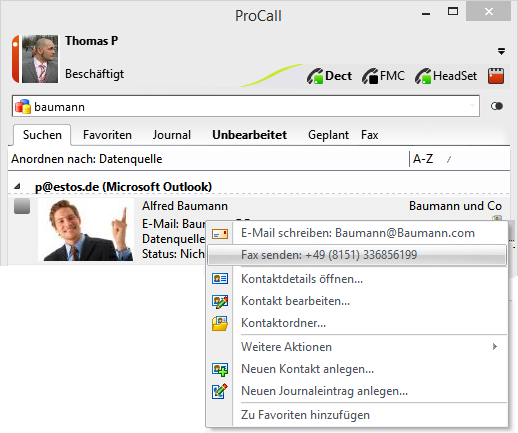Switch to the Suchen tab
Viewport: 518px width, 433px height.
coord(42,135)
